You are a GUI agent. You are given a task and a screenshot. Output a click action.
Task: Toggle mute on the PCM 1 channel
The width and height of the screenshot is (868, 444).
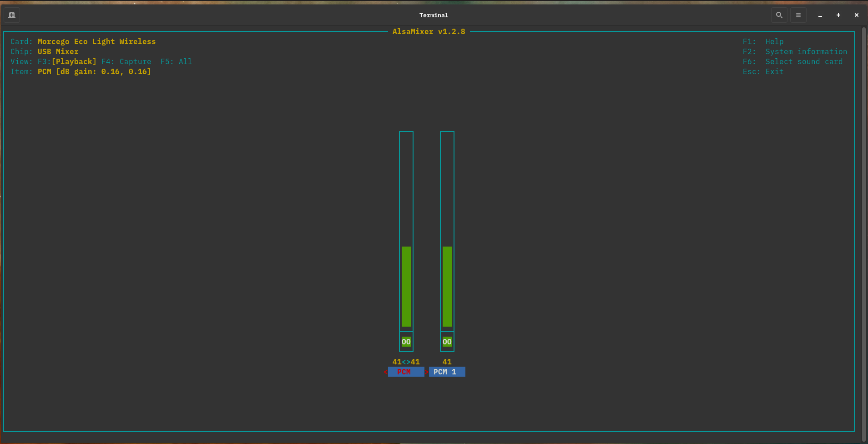[447, 342]
